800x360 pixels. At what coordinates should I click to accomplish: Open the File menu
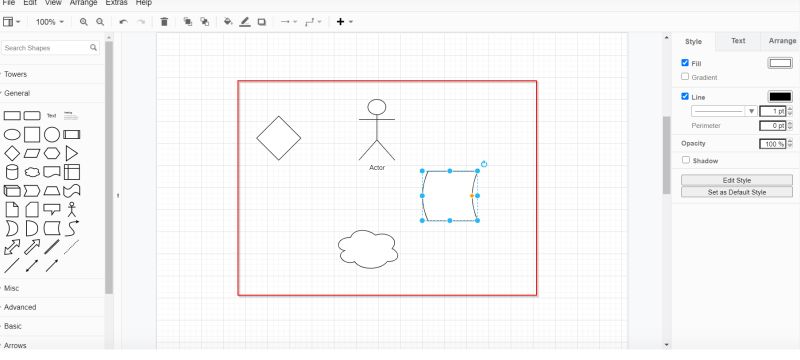click(x=9, y=3)
